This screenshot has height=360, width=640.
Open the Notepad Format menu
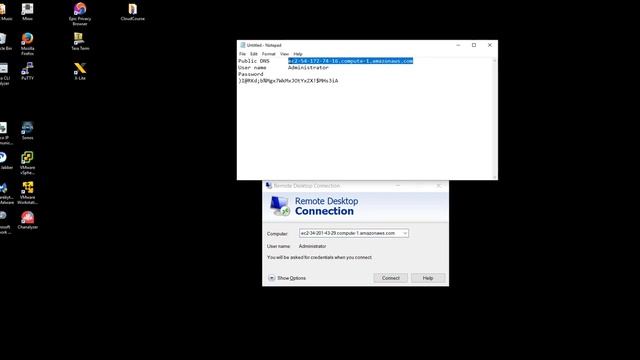click(x=269, y=54)
